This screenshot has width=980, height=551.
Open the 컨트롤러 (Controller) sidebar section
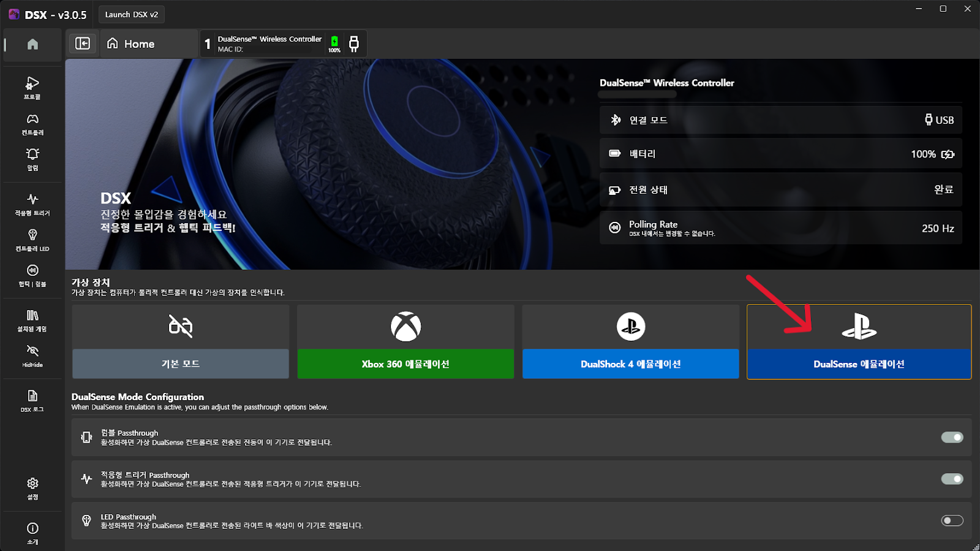32,124
